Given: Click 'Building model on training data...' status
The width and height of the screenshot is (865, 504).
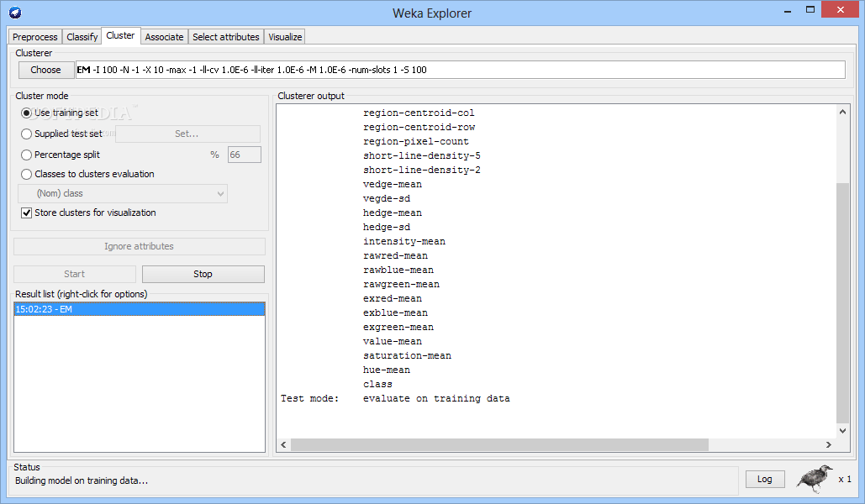Looking at the screenshot, I should [x=81, y=480].
